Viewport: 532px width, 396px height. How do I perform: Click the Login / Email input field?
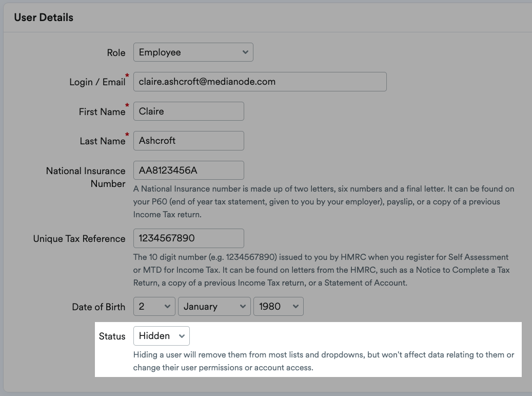point(260,82)
